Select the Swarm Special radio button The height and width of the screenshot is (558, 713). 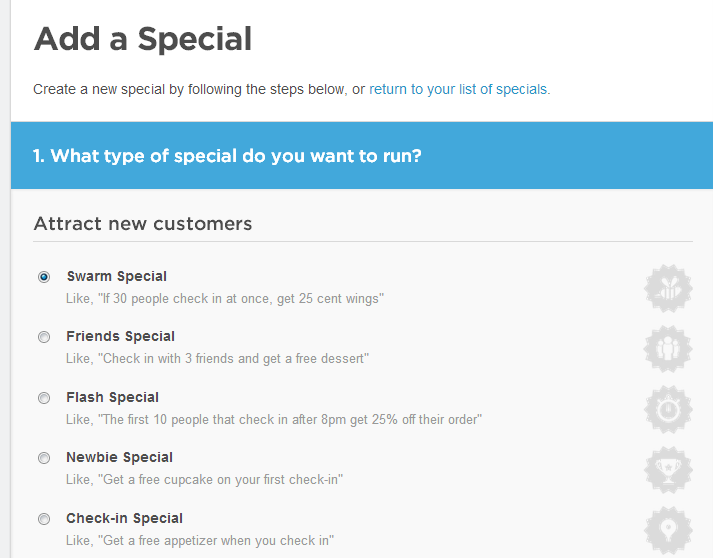(x=44, y=277)
